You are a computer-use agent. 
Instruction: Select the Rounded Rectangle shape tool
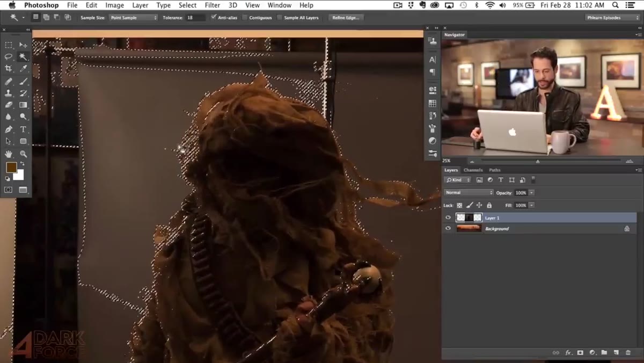click(x=23, y=141)
